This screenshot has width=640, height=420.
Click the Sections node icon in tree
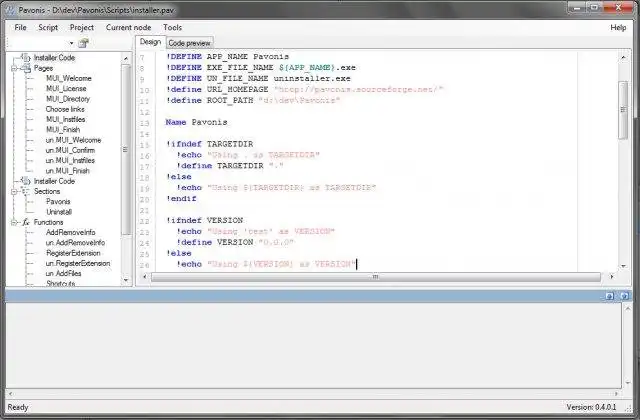click(x=26, y=191)
